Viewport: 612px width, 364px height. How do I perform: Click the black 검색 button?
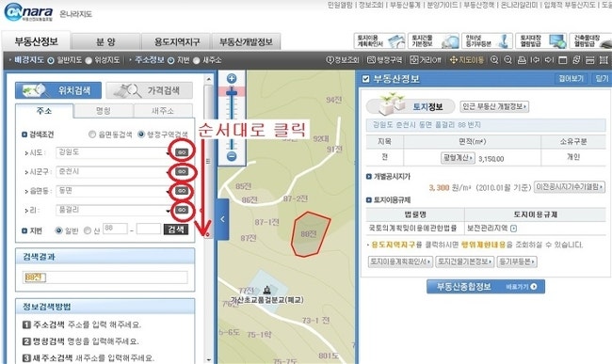click(176, 229)
